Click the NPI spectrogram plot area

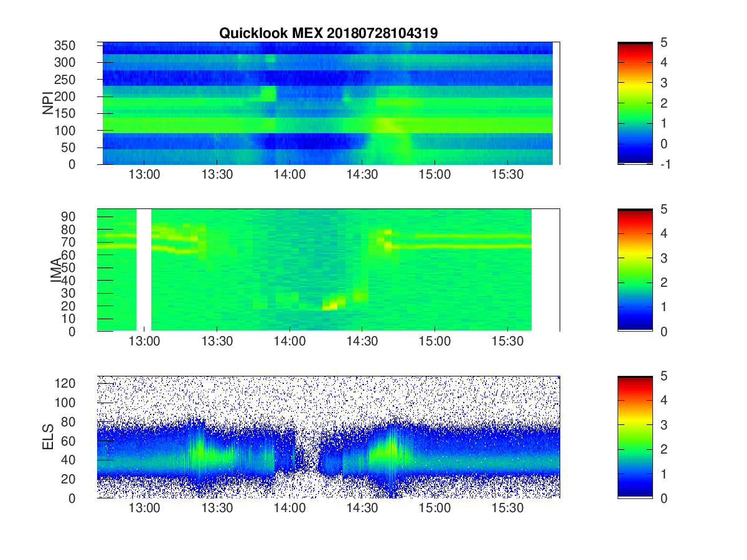click(x=328, y=103)
